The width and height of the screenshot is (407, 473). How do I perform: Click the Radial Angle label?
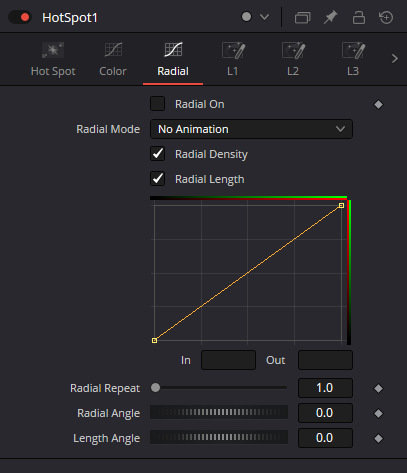coord(108,413)
